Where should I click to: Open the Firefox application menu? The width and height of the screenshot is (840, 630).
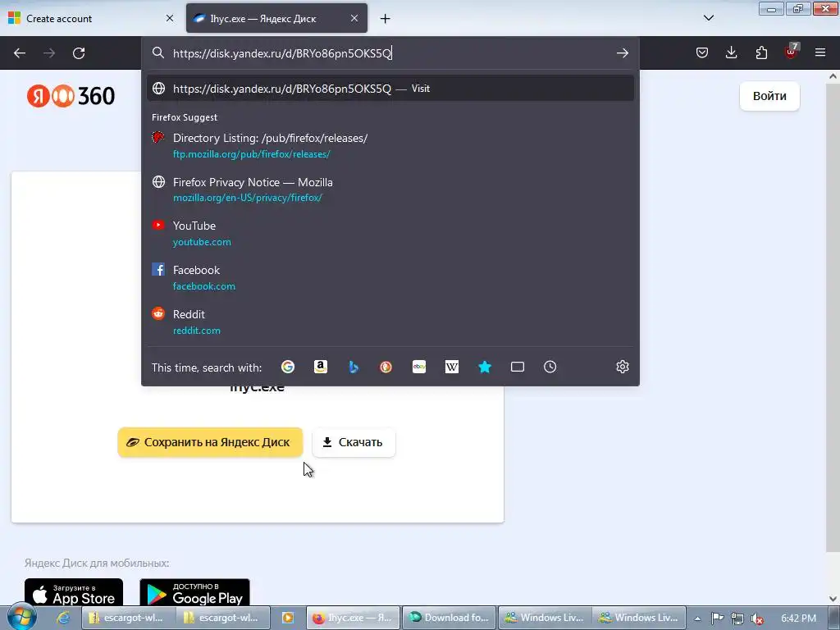click(x=820, y=52)
